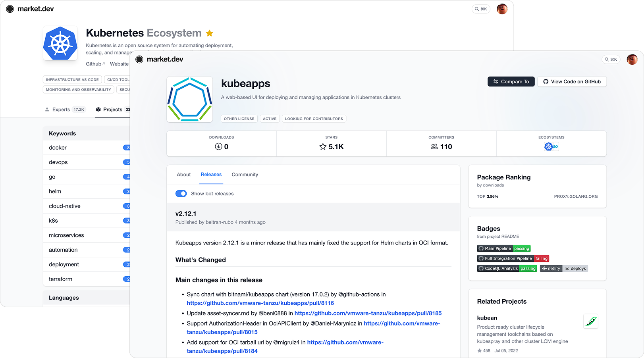Click the downloads arrow icon
The height and width of the screenshot is (358, 644).
[218, 146]
